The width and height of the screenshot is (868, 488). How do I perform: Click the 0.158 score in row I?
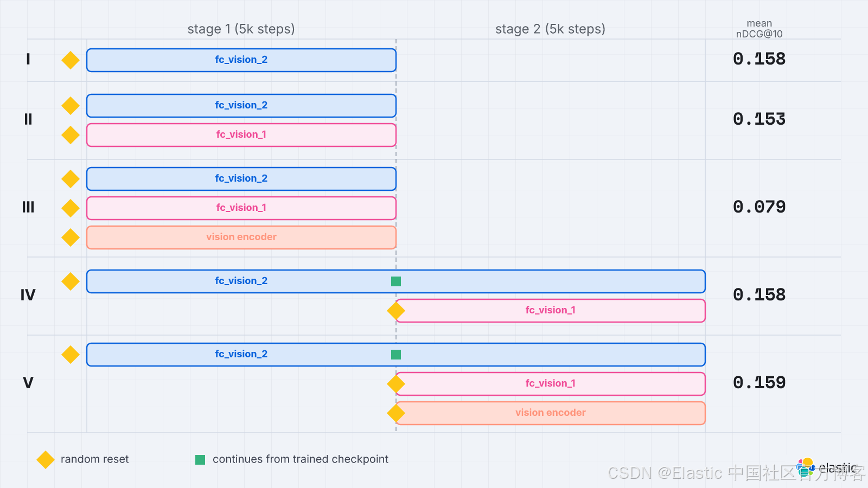[759, 59]
